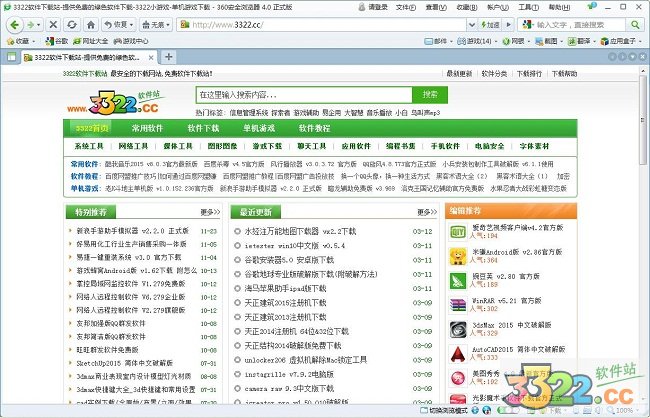650x418 pixels.
Task: Open a new tab with plus button
Action: tap(169, 56)
